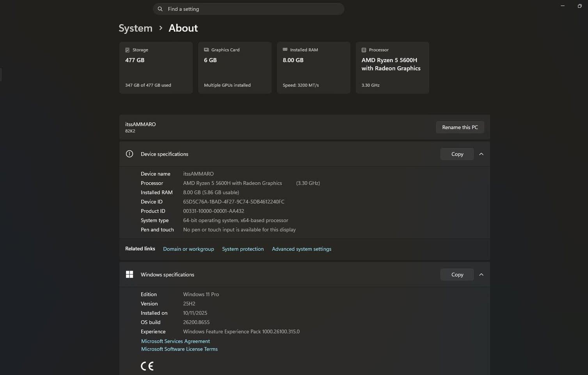The width and height of the screenshot is (588, 375).
Task: Select Edition value Windows 11 Pro
Action: click(x=201, y=295)
